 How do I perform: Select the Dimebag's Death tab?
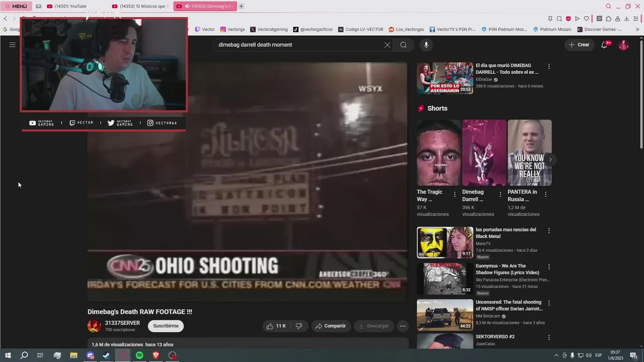point(205,6)
